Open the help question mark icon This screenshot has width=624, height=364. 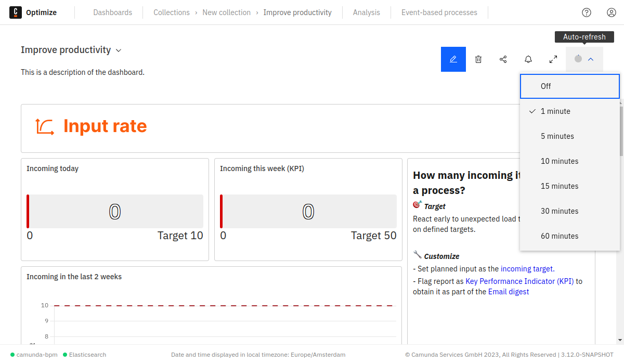(x=587, y=12)
